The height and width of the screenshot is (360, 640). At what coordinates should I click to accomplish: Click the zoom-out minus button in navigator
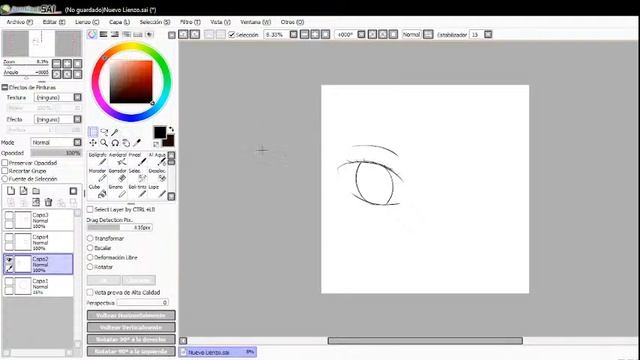[x=57, y=63]
